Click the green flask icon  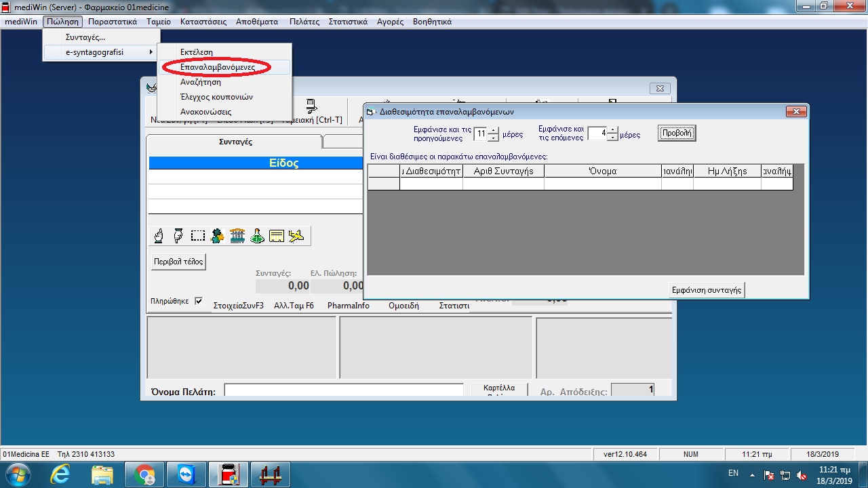pos(257,236)
